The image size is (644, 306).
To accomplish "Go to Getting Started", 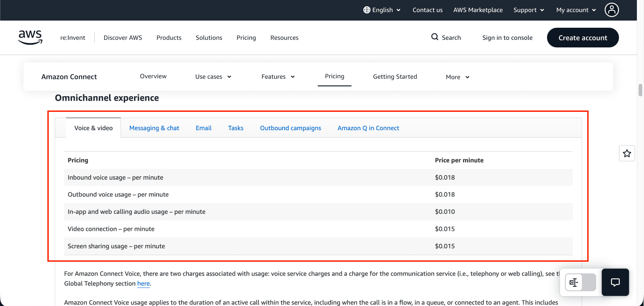I will (395, 76).
